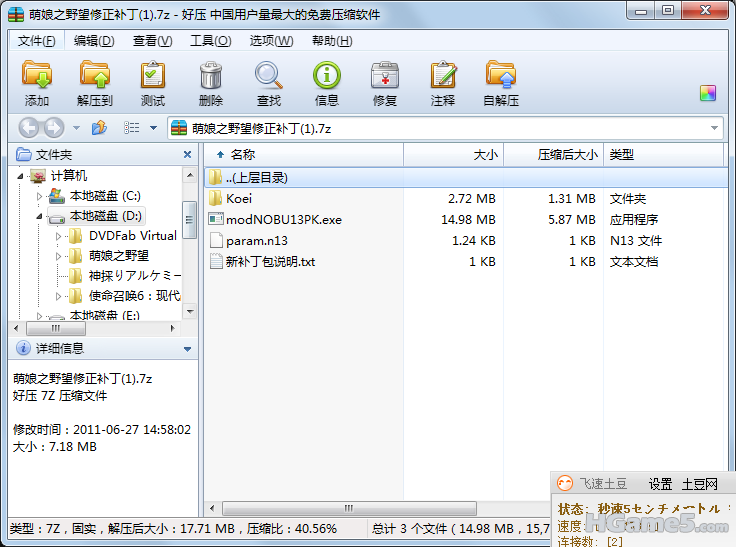The image size is (736, 547).
Task: Click the 修复 (Repair) toolbar icon
Action: [x=385, y=75]
